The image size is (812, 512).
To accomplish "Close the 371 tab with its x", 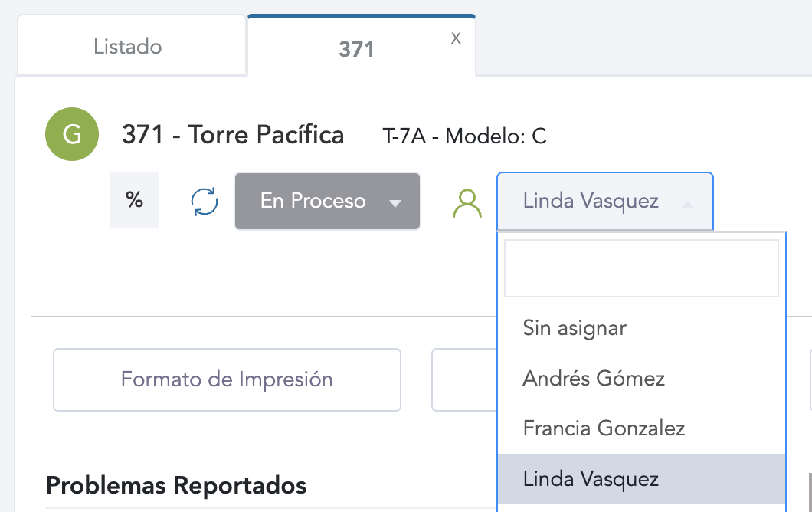I will 456,38.
